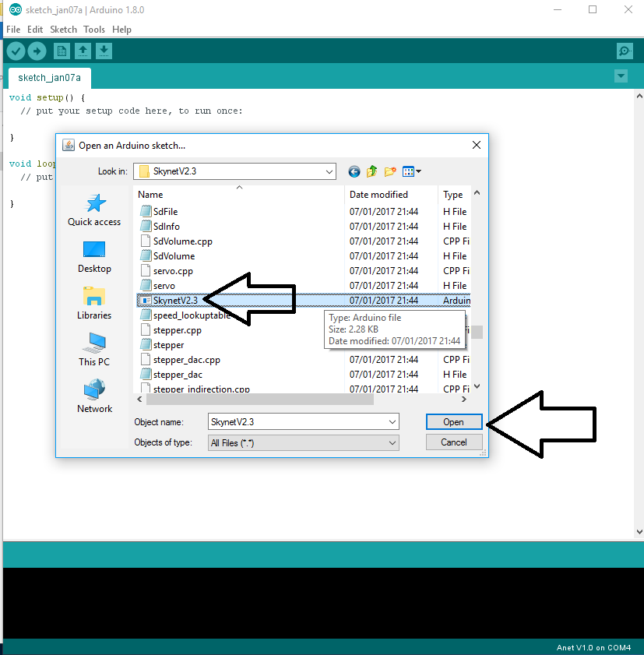Click the Open sketch up-arrow toolbar icon

(x=83, y=51)
